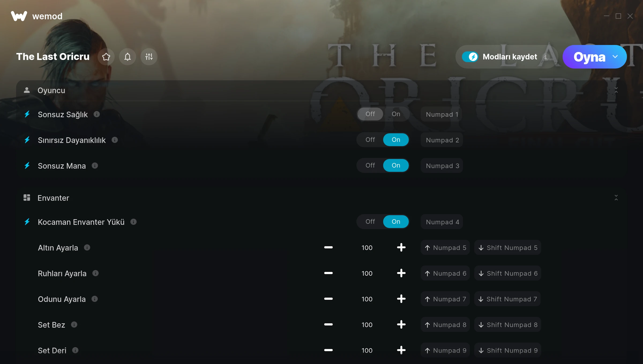
Task: Collapse the Envanter section
Action: [x=616, y=198]
